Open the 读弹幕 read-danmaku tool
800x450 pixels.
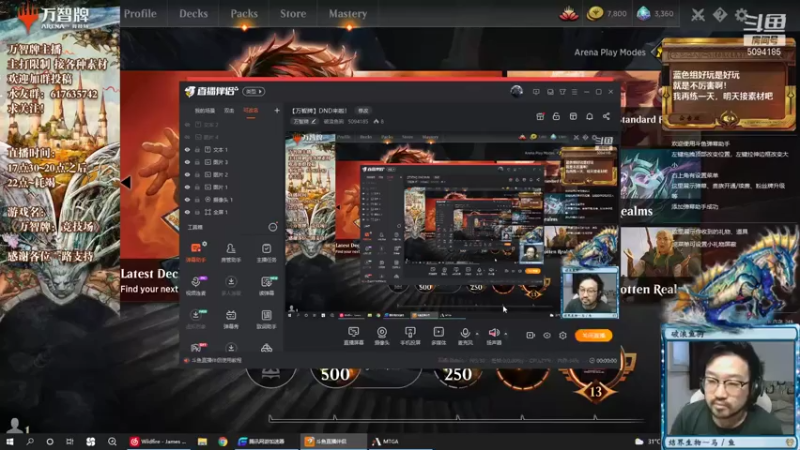tap(266, 286)
